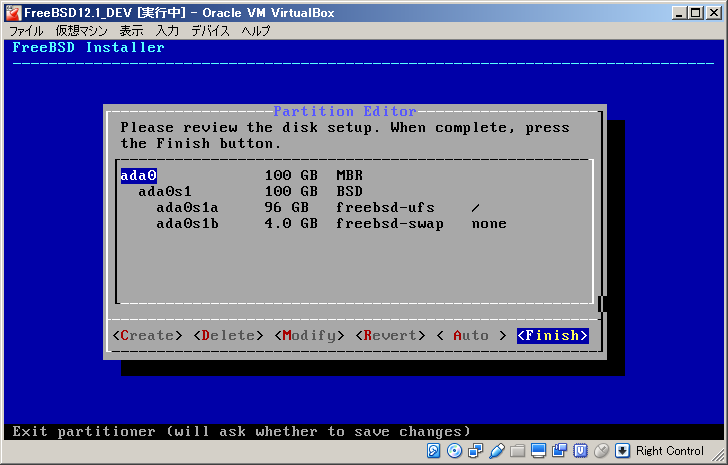This screenshot has height=465, width=728.
Task: Click the Revert button
Action: pyautogui.click(x=390, y=335)
